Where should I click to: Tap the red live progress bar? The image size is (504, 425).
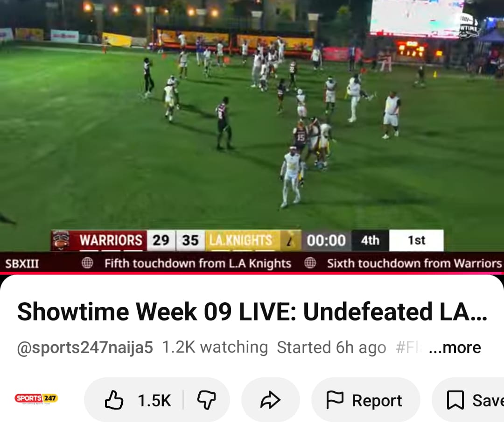tap(252, 273)
